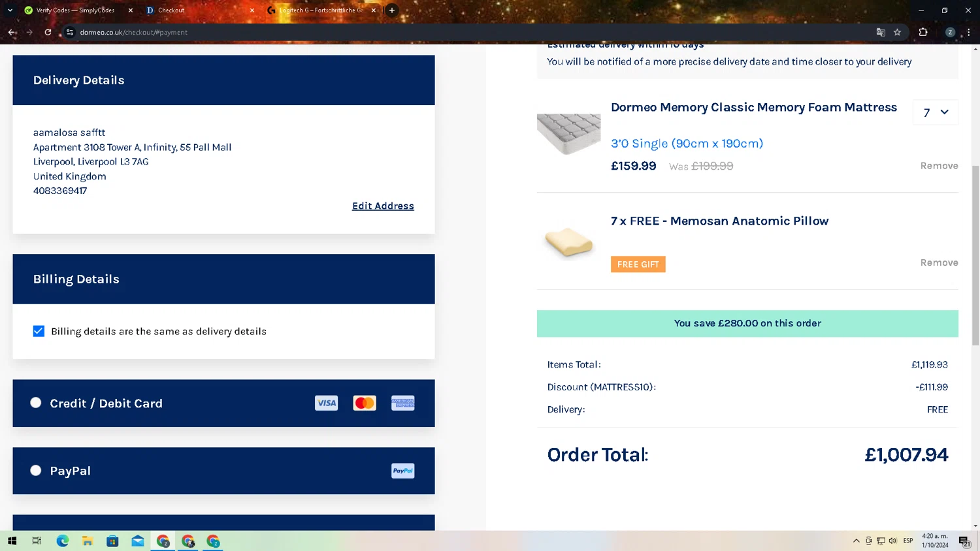This screenshot has height=551, width=980.
Task: Click the browser forward arrow
Action: coord(30,32)
